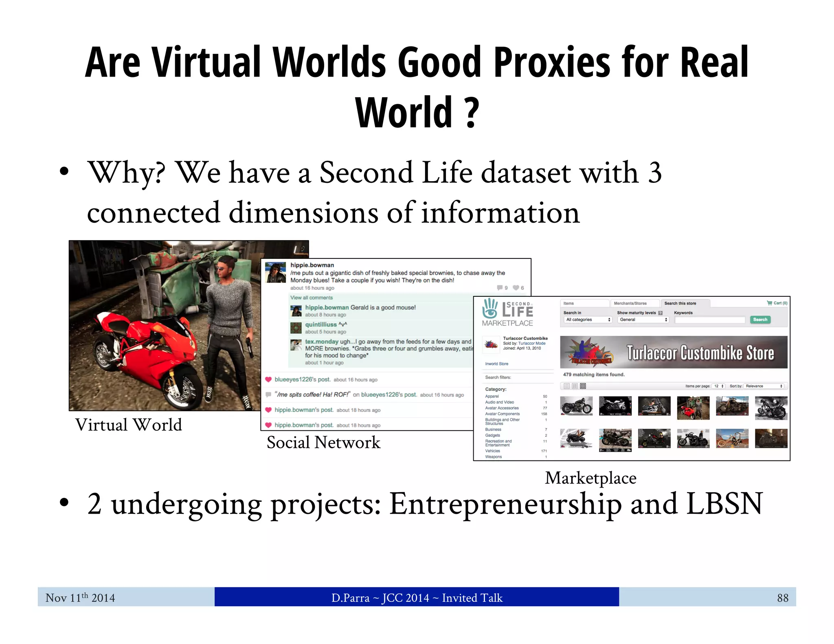
Task: Click tex.monday comment avatar
Action: (x=296, y=345)
